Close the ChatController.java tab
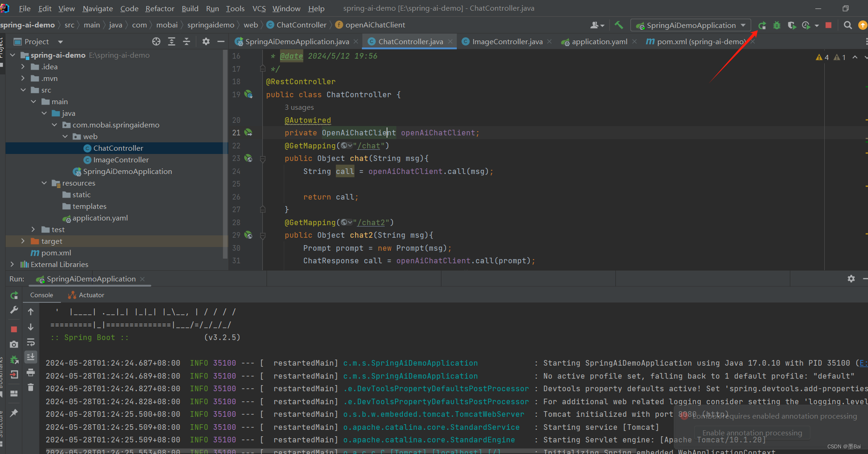Screen dimensions: 868x454 (450, 41)
